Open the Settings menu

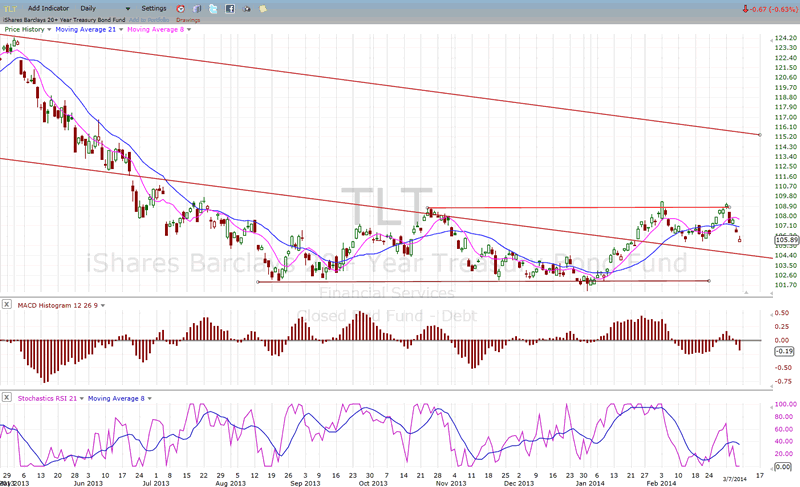coord(154,8)
